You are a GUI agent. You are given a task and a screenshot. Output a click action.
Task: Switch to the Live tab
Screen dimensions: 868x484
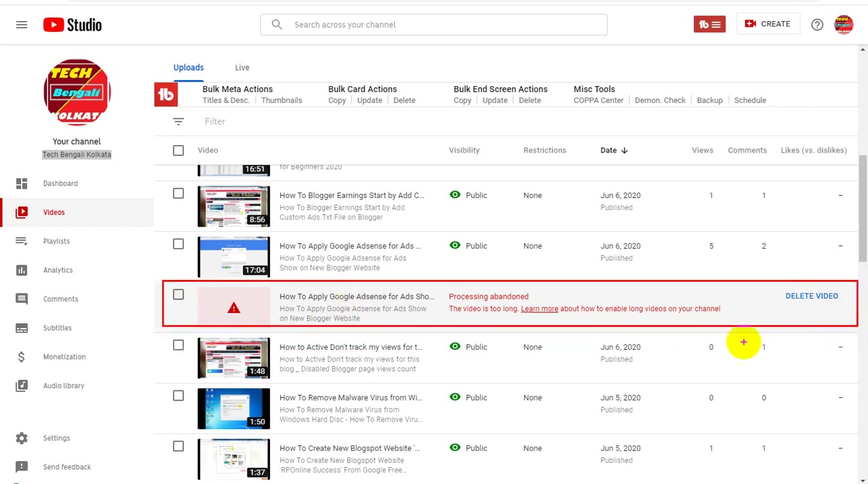242,68
